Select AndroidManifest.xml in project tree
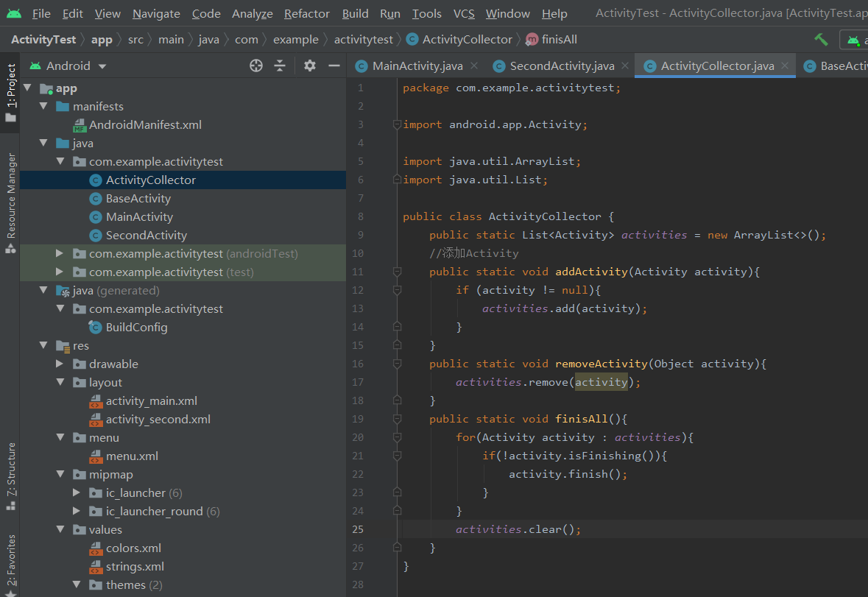This screenshot has height=597, width=868. click(x=145, y=124)
